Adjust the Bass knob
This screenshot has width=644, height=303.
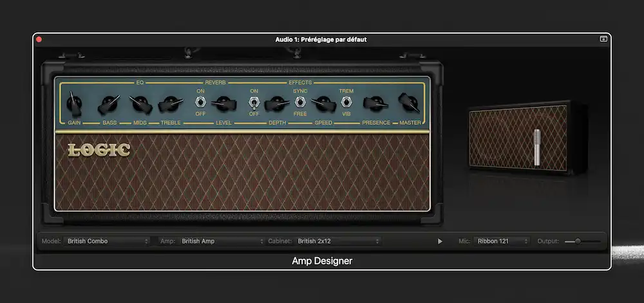(108, 104)
